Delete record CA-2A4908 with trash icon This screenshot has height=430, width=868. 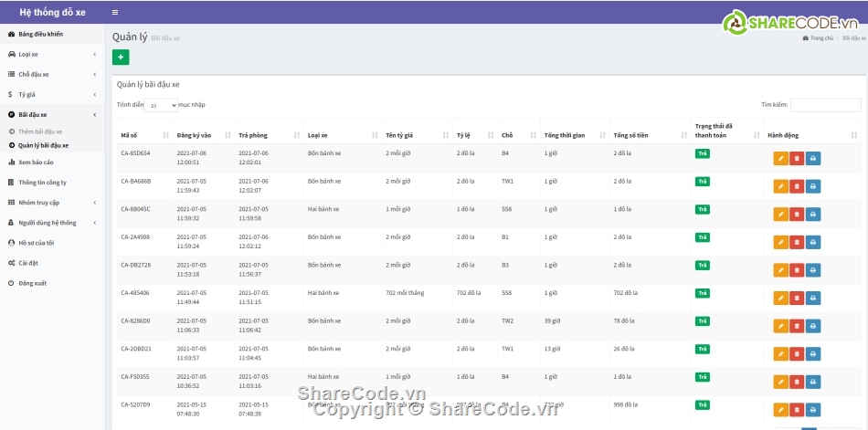click(797, 242)
